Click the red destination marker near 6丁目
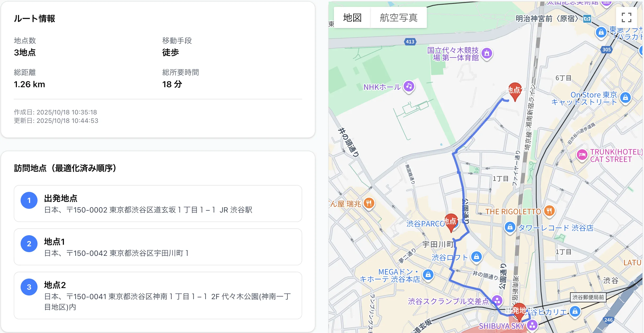This screenshot has width=644, height=333. [x=515, y=91]
